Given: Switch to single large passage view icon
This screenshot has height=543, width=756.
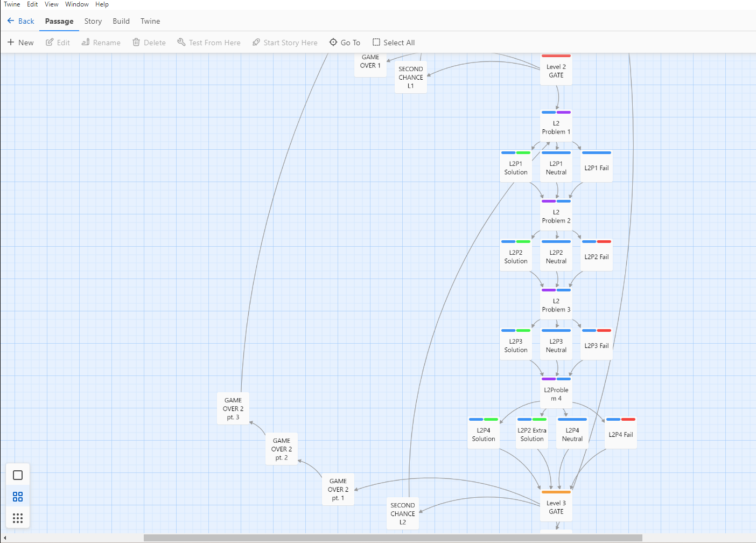Looking at the screenshot, I should (18, 475).
